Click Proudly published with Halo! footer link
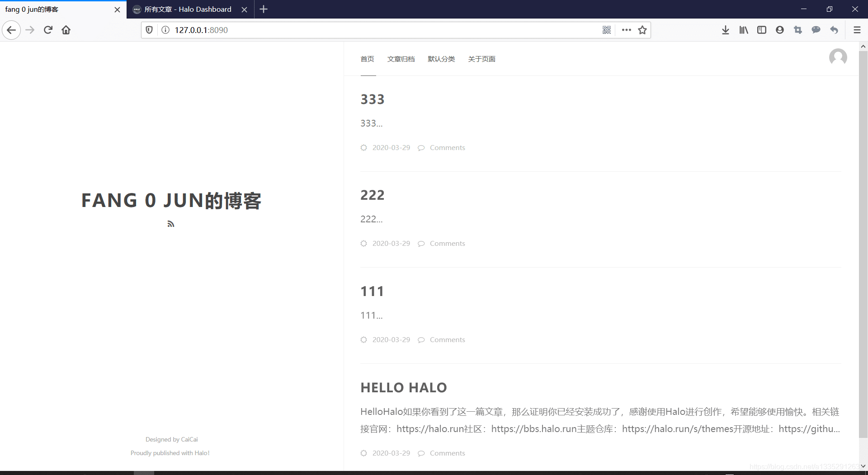Screen dimensions: 868x475 (170, 453)
